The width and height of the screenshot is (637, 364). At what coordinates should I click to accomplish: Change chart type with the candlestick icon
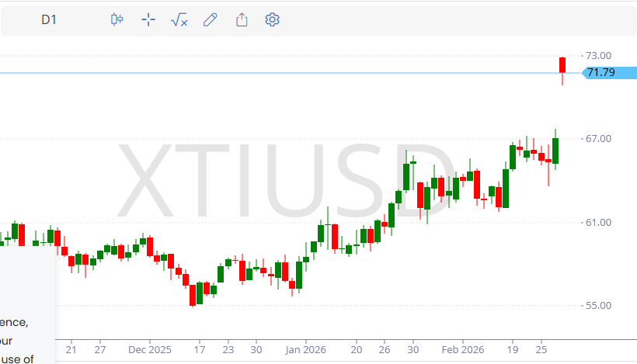tap(117, 19)
